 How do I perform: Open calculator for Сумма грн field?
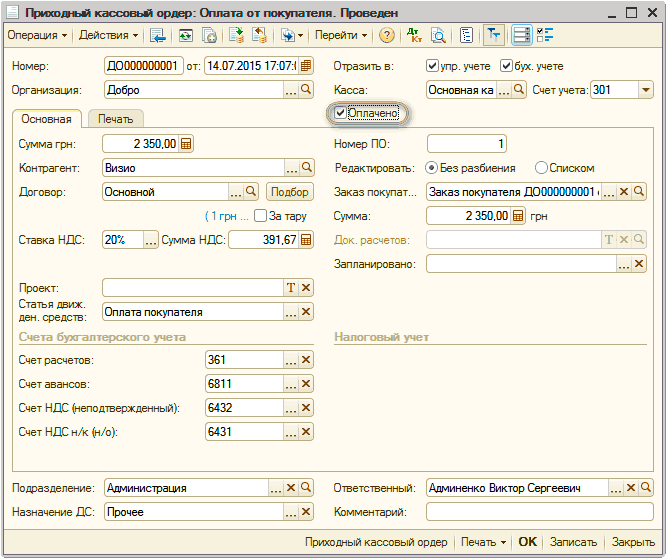(x=187, y=144)
